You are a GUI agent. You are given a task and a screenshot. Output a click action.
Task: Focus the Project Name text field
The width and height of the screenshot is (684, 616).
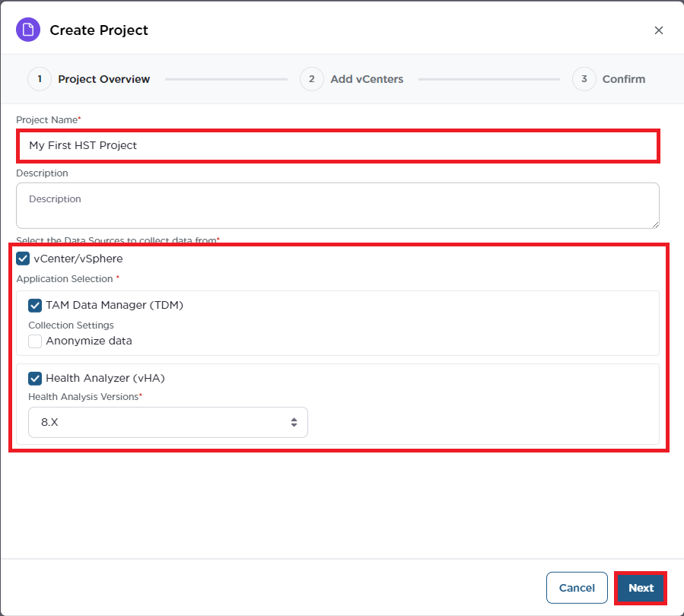pyautogui.click(x=338, y=145)
